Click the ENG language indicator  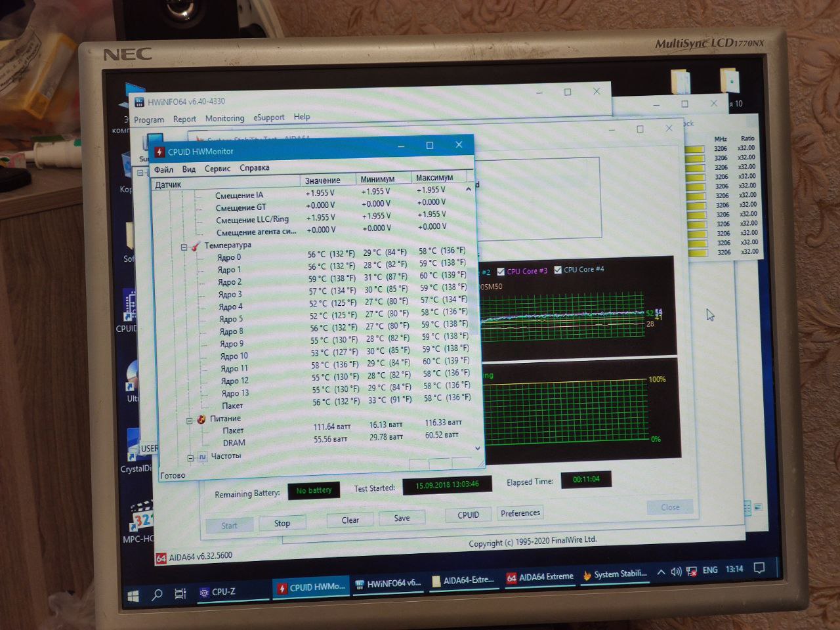710,570
